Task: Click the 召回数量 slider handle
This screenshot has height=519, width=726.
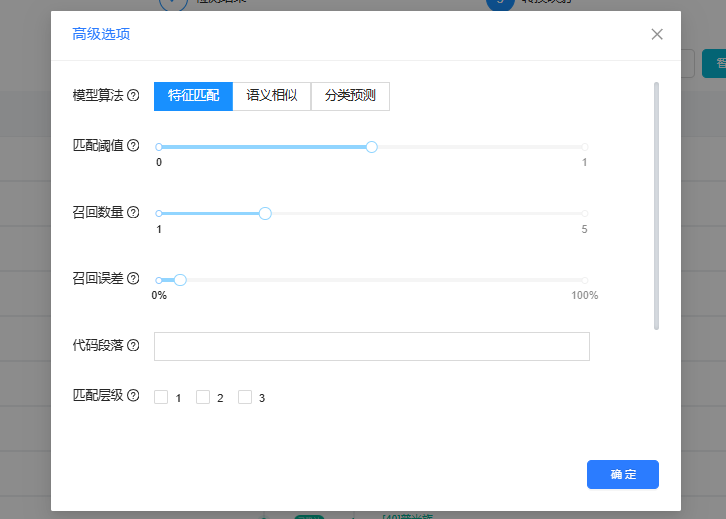Action: [x=265, y=213]
